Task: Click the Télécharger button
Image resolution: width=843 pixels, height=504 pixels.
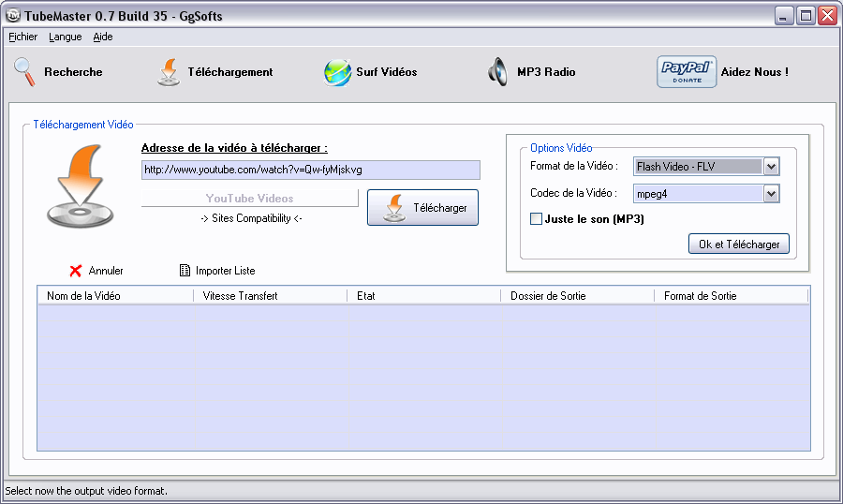Action: (422, 207)
